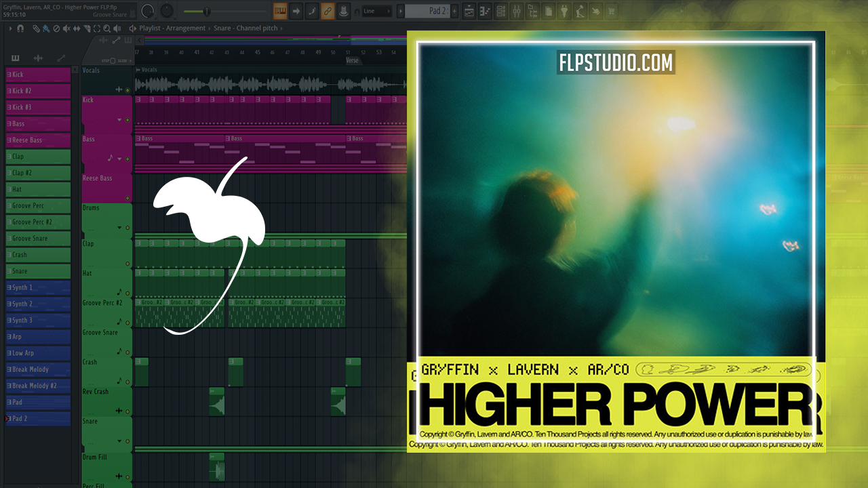Open the Piano roll editor
This screenshot has width=868, height=488.
pyautogui.click(x=485, y=11)
